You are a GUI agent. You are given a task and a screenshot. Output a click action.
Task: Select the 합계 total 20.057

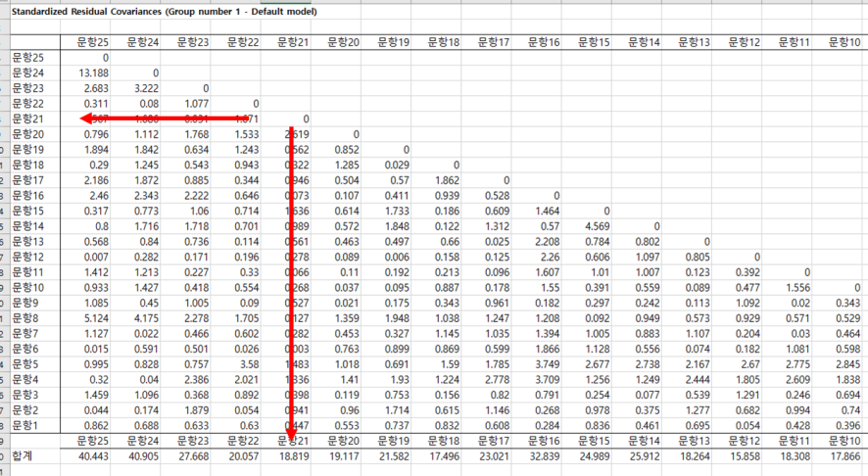point(244,456)
